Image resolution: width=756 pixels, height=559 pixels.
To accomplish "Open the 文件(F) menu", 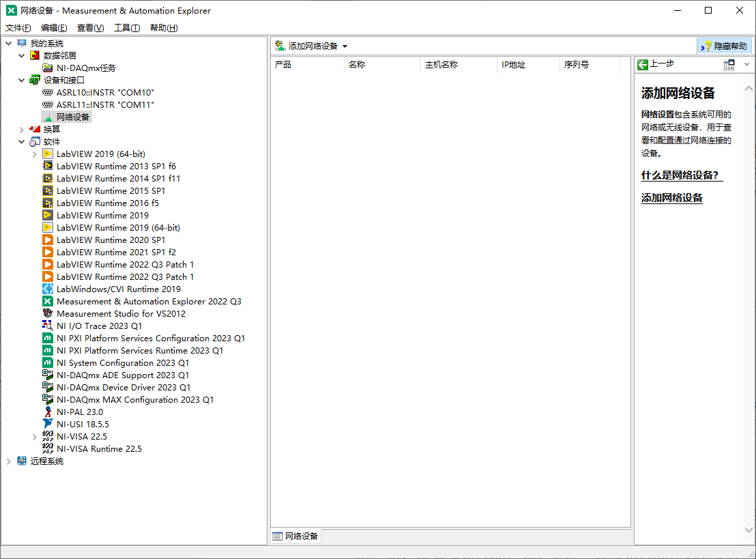I will pos(18,28).
